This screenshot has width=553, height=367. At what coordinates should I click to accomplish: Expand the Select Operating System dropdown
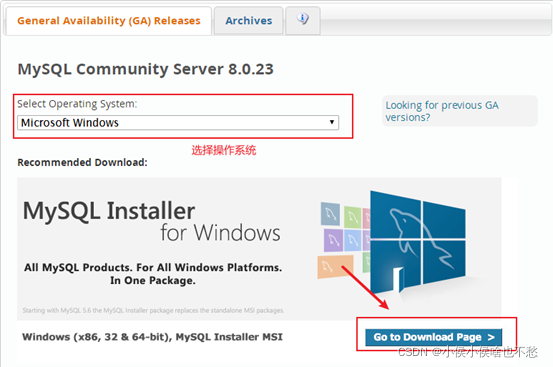pyautogui.click(x=178, y=123)
